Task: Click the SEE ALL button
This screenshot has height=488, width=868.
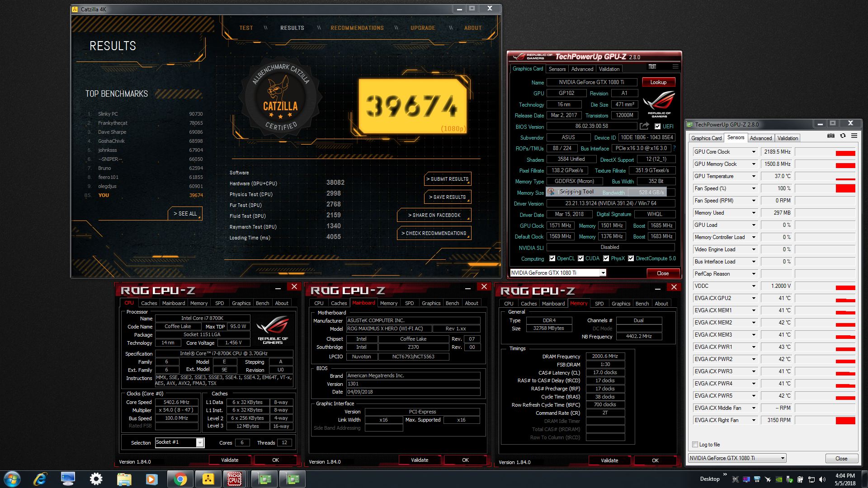Action: (185, 214)
